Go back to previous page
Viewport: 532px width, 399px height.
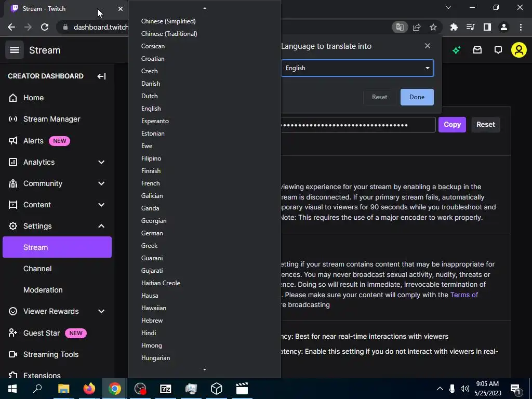(x=11, y=27)
